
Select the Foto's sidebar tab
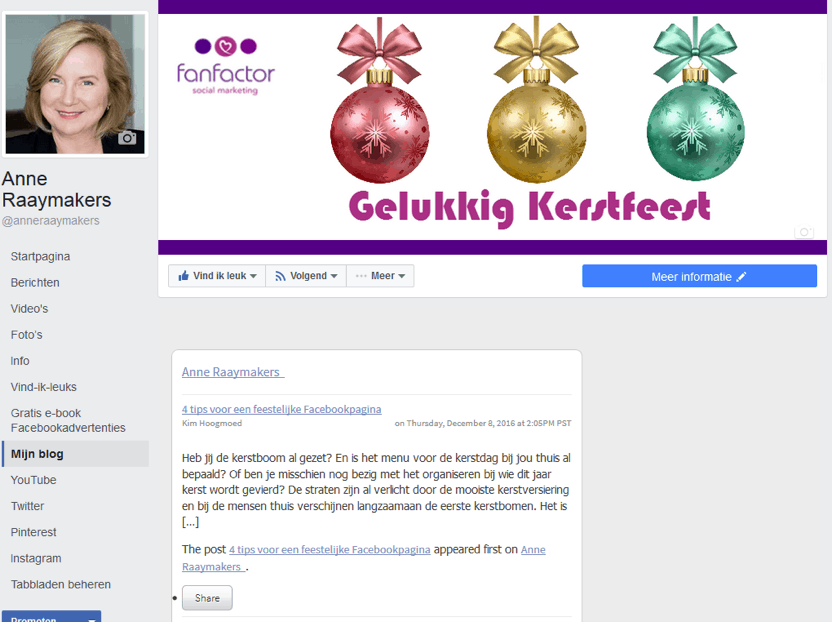[27, 335]
